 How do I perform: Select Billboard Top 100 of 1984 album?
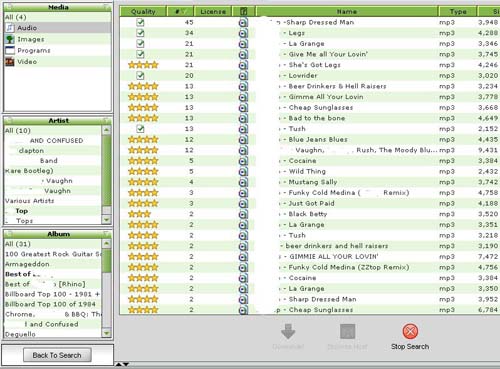tap(53, 304)
